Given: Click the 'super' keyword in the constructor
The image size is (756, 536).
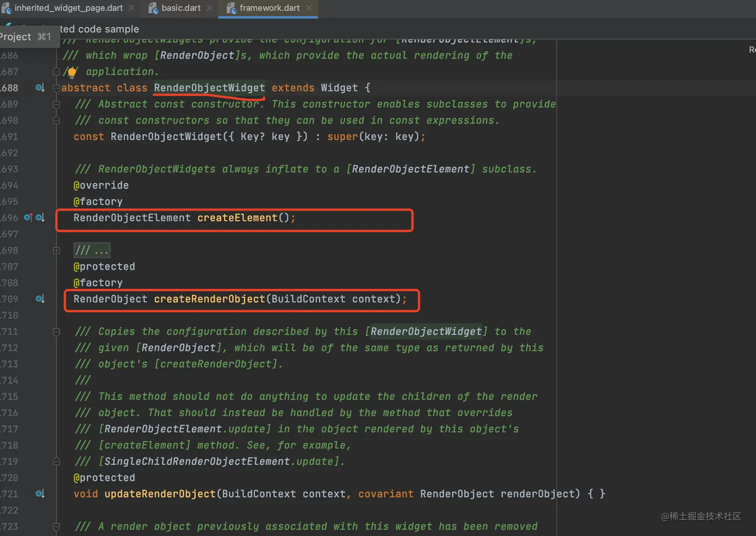Looking at the screenshot, I should coord(342,136).
